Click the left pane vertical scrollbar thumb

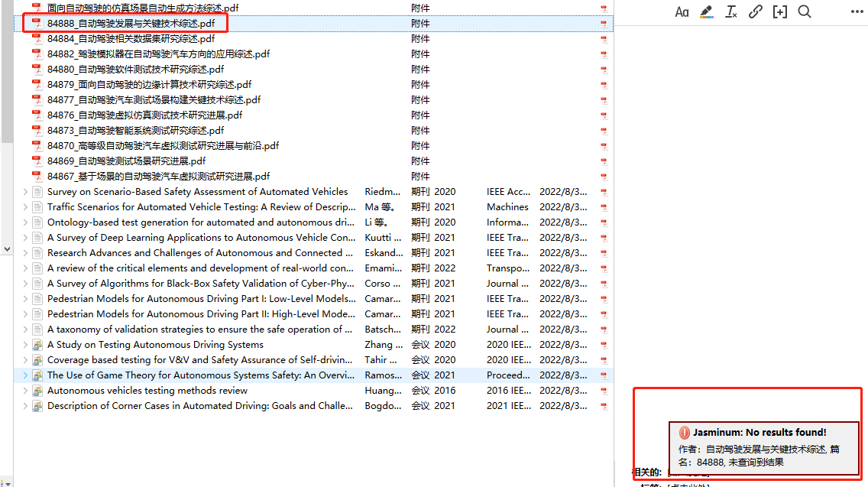(7, 72)
